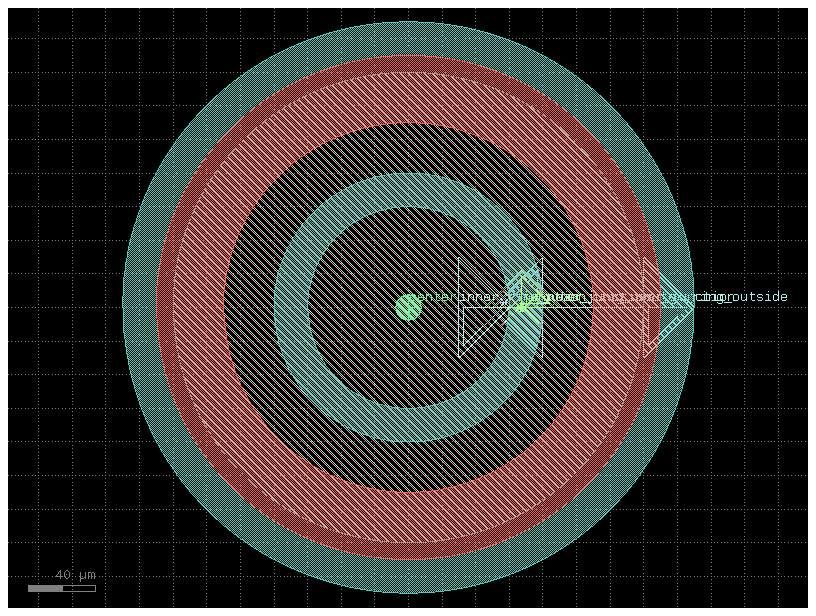The width and height of the screenshot is (816, 616).
Task: Select the outermost teal ring at its top
Action: 408,38
